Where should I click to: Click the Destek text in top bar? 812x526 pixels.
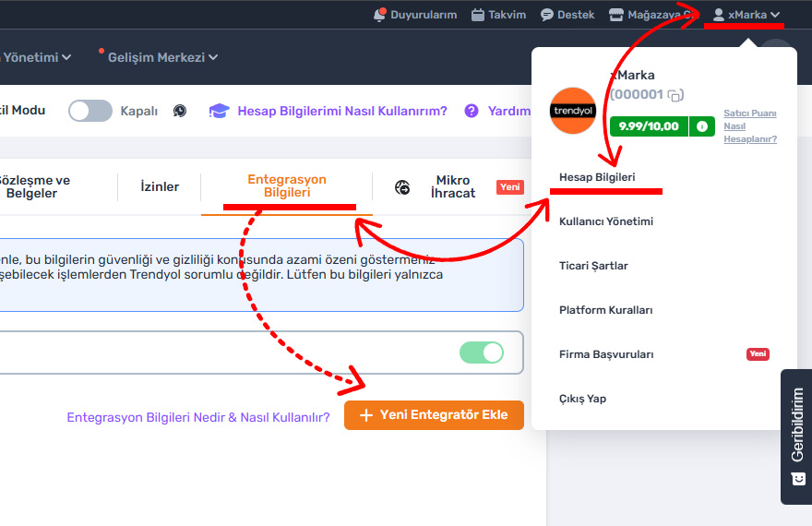pos(576,15)
